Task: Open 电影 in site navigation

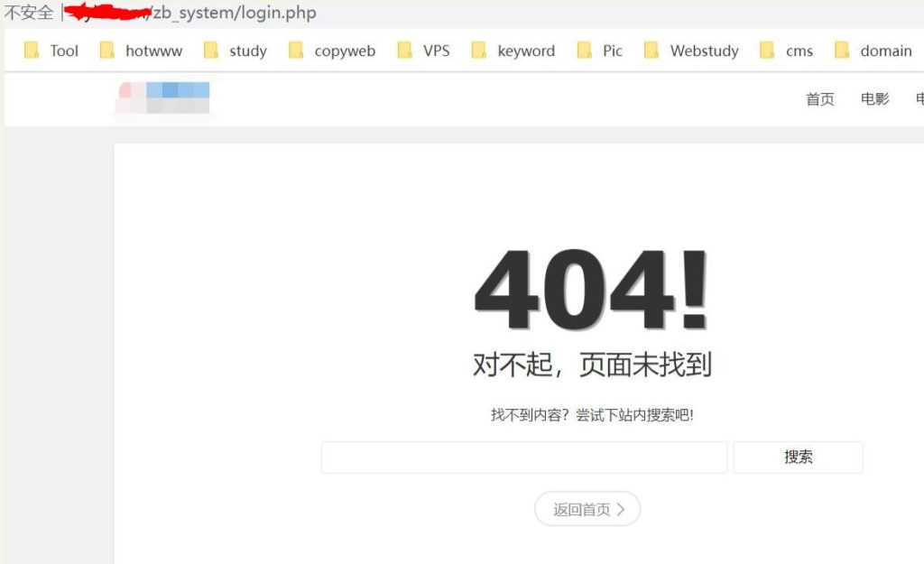Action: point(875,99)
